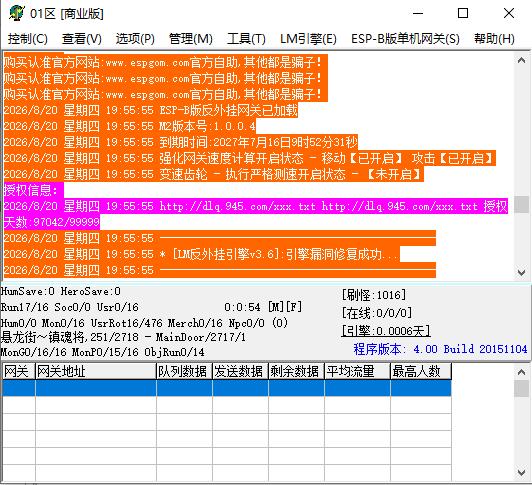Open the 查看(V) menu
The width and height of the screenshot is (532, 485).
click(82, 39)
